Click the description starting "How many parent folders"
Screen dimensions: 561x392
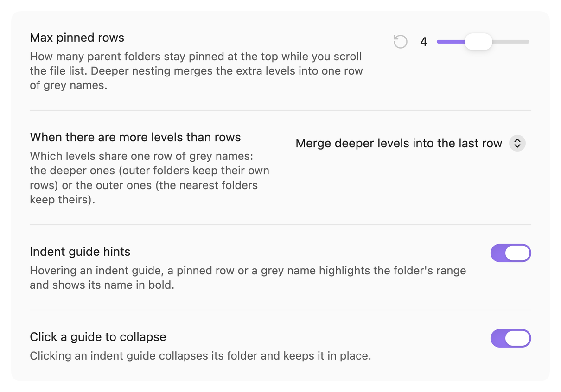coord(196,71)
